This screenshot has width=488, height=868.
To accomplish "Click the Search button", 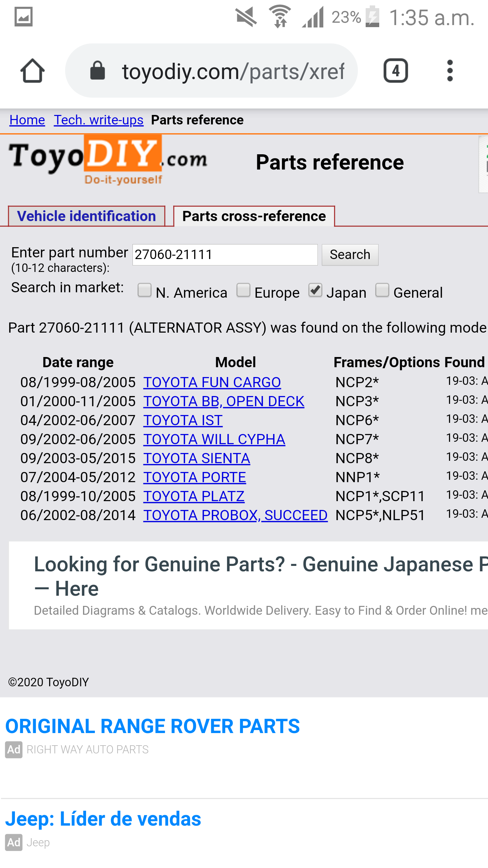I will pos(350,255).
